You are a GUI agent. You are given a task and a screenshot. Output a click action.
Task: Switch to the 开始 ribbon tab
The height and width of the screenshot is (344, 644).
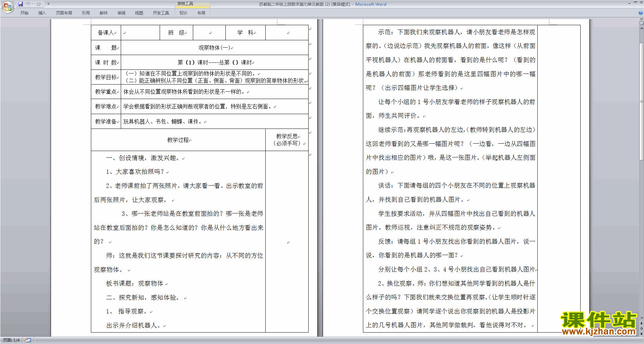point(24,13)
